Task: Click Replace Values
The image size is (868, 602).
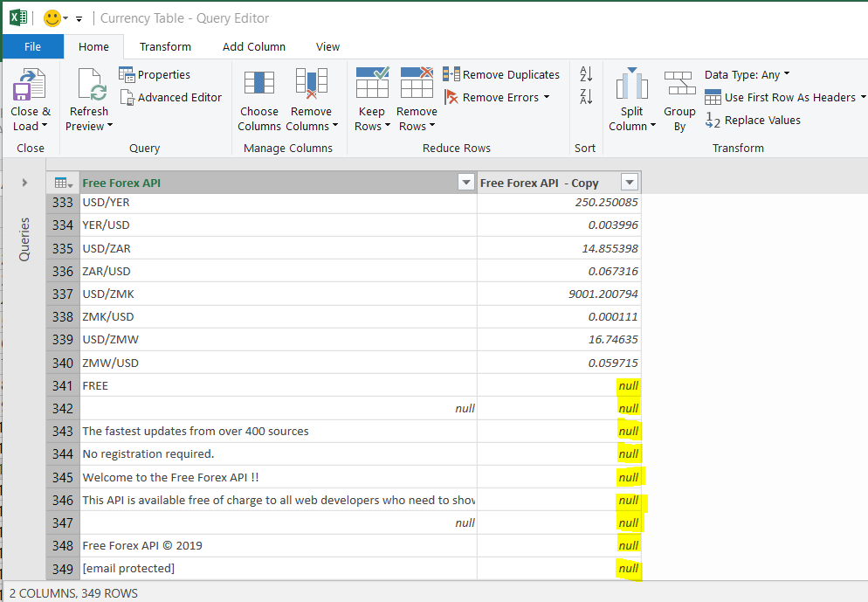Action: pos(753,121)
